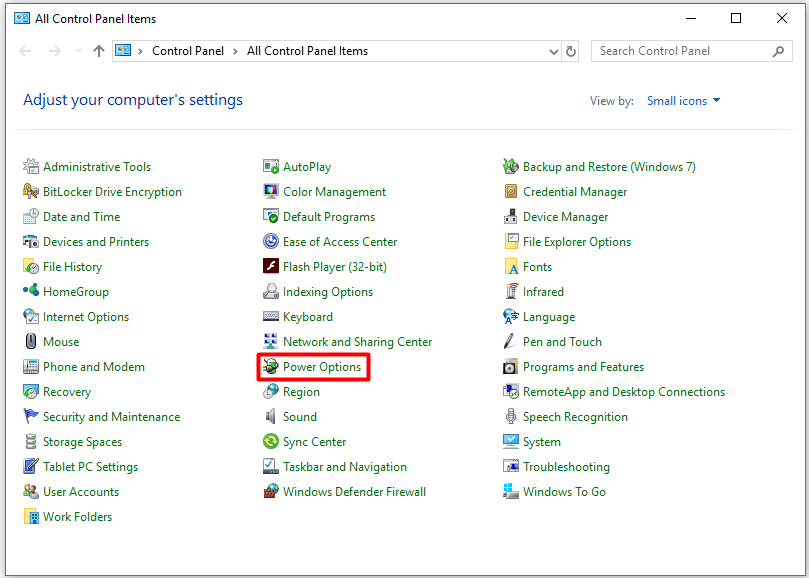The height and width of the screenshot is (578, 809).
Task: Click the address bar Control Panel icon
Action: [123, 50]
